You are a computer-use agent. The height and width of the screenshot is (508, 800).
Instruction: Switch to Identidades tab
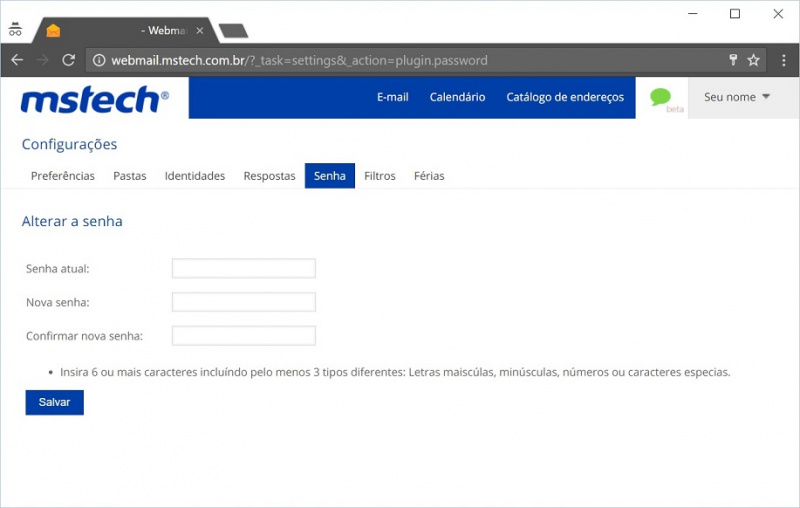[x=194, y=176]
